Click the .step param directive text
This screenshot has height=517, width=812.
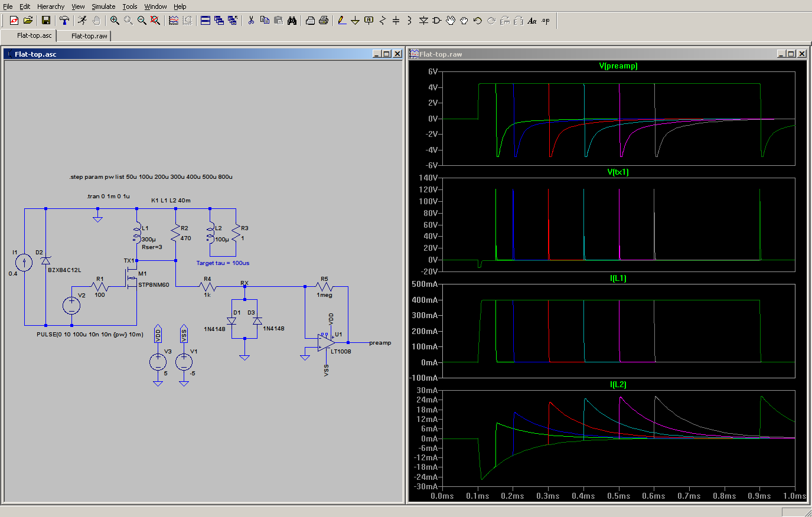pyautogui.click(x=151, y=177)
